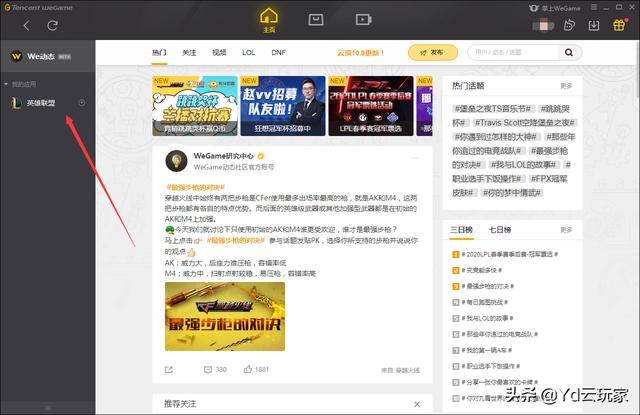Open the 穿越火线 source link
This screenshot has width=640, height=415.
[x=407, y=370]
